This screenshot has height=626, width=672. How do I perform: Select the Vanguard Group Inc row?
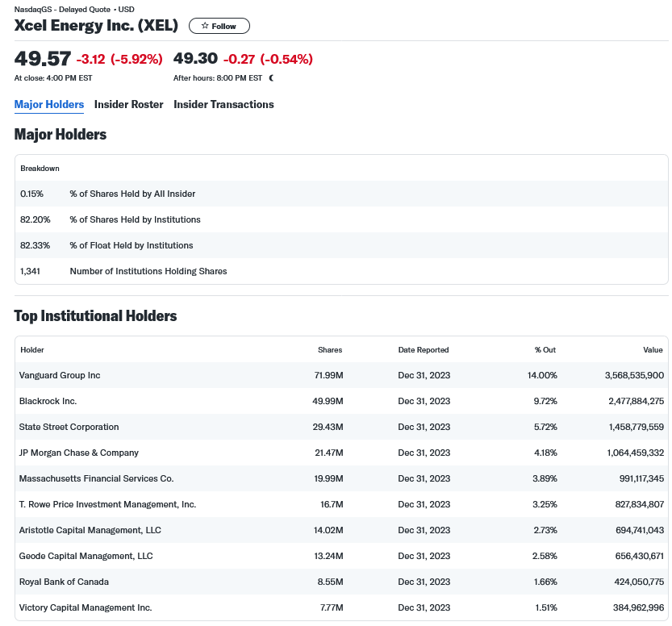click(x=341, y=375)
